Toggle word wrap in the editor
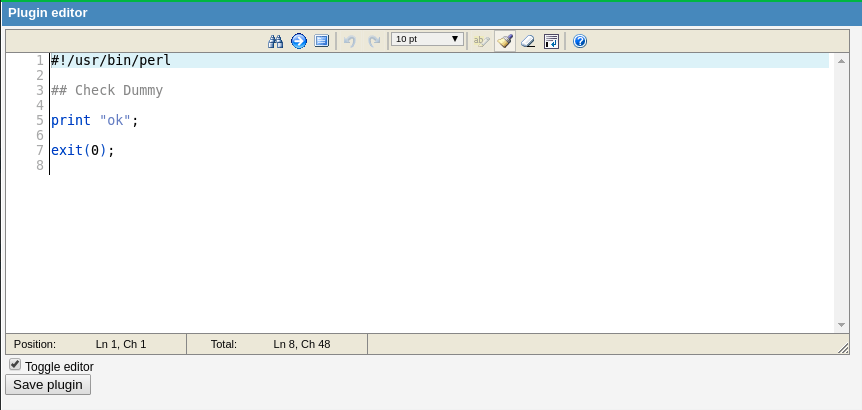 (x=551, y=41)
